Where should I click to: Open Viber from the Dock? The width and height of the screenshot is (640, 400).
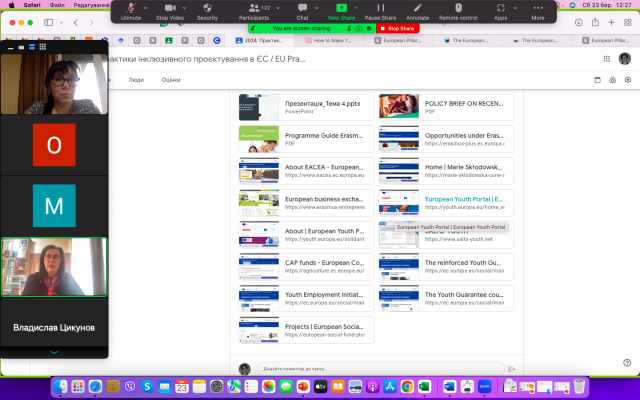[x=130, y=386]
